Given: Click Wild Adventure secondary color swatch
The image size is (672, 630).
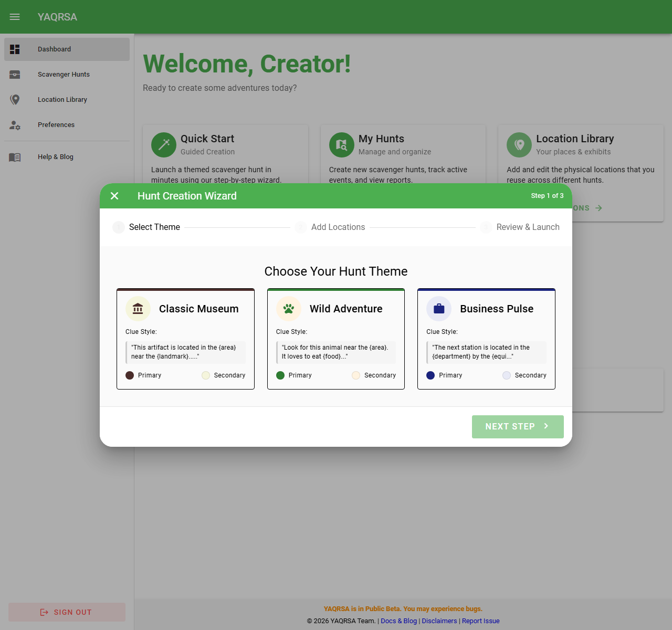Looking at the screenshot, I should [356, 375].
